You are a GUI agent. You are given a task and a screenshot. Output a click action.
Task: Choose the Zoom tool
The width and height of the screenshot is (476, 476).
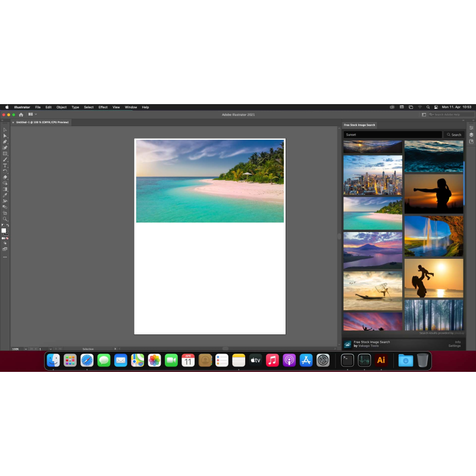point(5,219)
